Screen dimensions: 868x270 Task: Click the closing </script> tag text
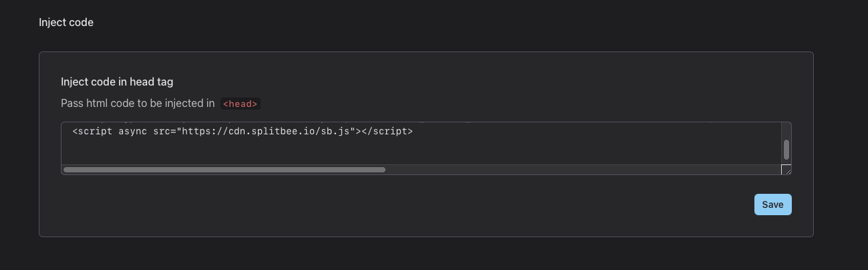[x=387, y=132]
